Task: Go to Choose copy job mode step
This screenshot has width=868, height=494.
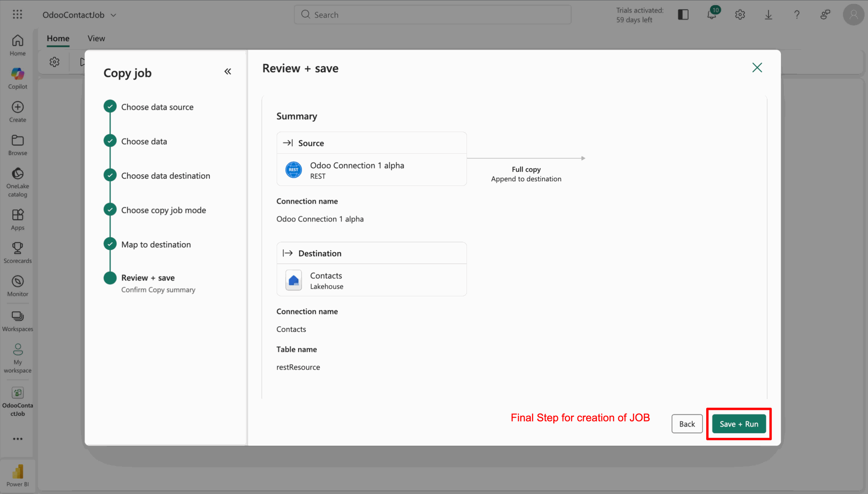Action: click(163, 210)
